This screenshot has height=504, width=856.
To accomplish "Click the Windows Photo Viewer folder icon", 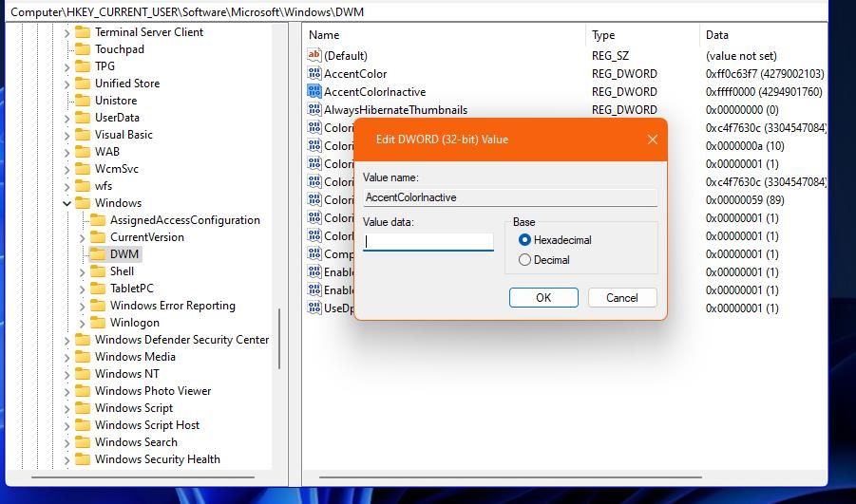I will coord(83,390).
